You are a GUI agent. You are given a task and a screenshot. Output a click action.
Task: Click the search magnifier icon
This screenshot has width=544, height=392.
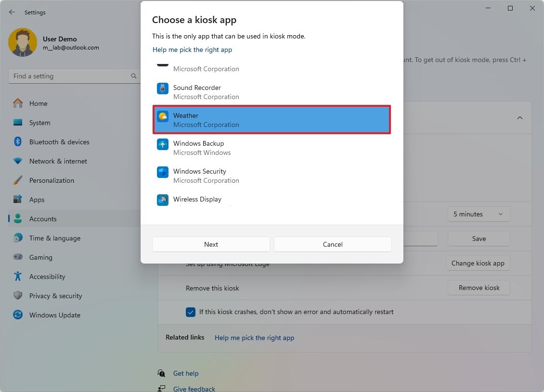pyautogui.click(x=134, y=76)
